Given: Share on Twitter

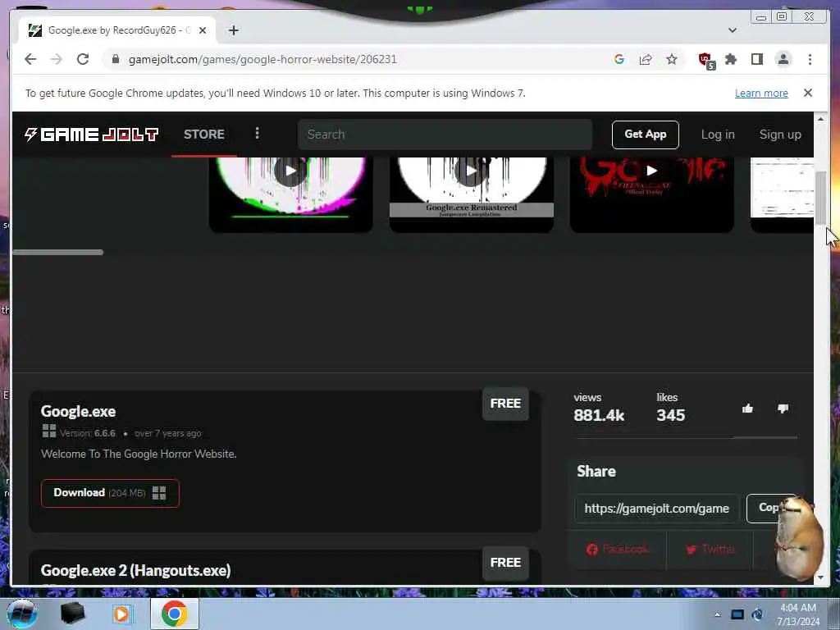Looking at the screenshot, I should (710, 549).
